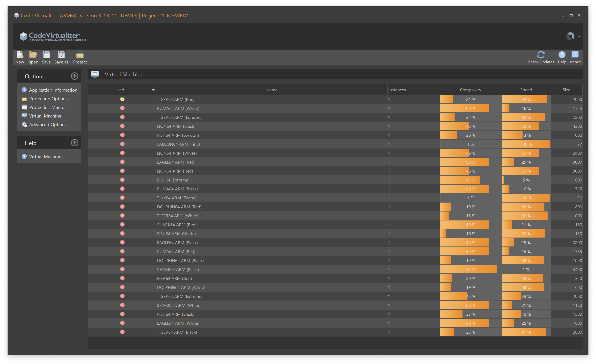Select the LION64 ARM (Red) row name
This screenshot has width=596, height=364.
coord(175,171)
